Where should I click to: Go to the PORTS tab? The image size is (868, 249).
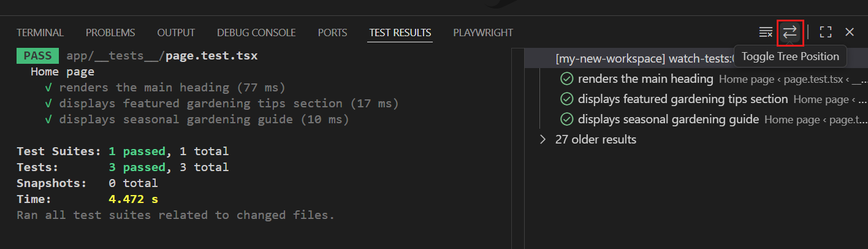[x=332, y=33]
